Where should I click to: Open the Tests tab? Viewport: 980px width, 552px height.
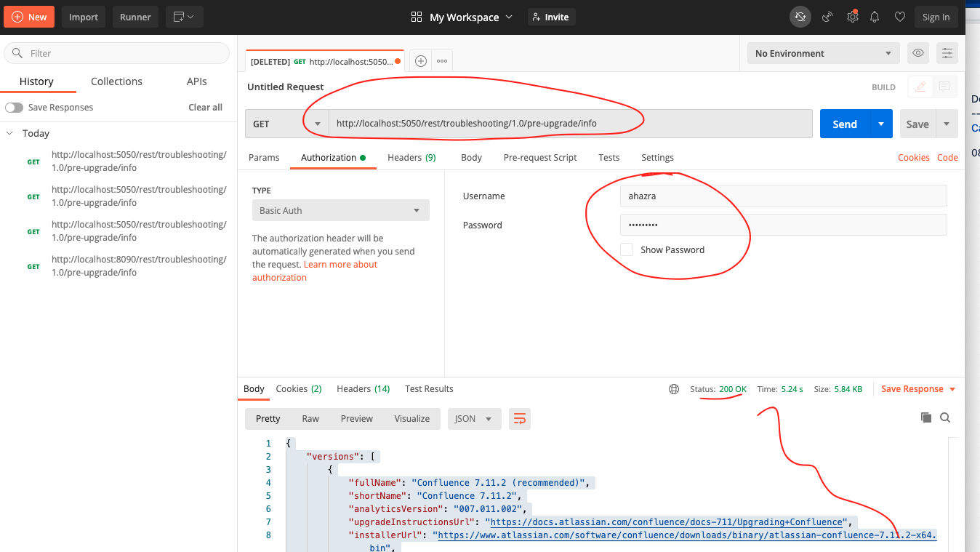[609, 157]
